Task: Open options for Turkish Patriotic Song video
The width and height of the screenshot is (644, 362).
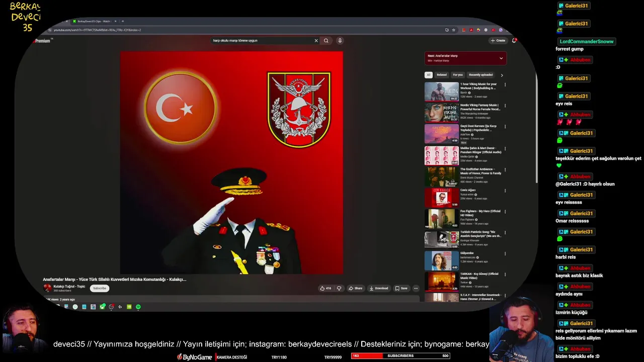Action: [x=505, y=233]
